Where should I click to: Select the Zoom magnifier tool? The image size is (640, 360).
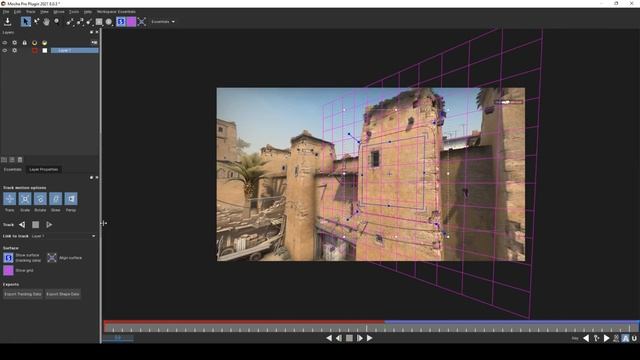(57, 22)
